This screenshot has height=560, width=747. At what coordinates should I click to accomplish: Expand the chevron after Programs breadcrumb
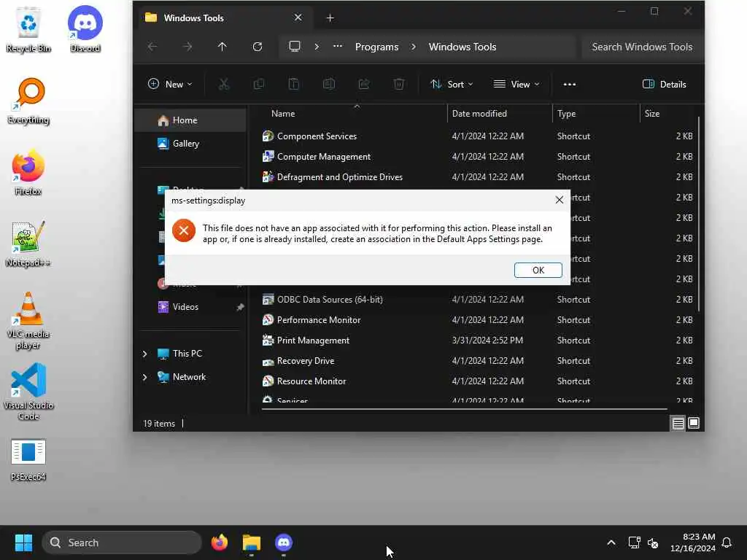pyautogui.click(x=414, y=47)
